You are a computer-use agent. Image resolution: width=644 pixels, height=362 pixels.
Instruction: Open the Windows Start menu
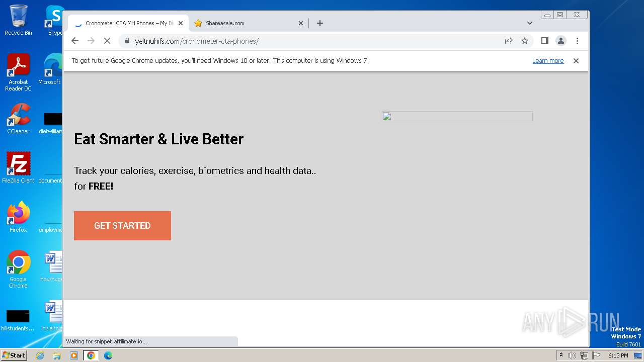(14, 355)
